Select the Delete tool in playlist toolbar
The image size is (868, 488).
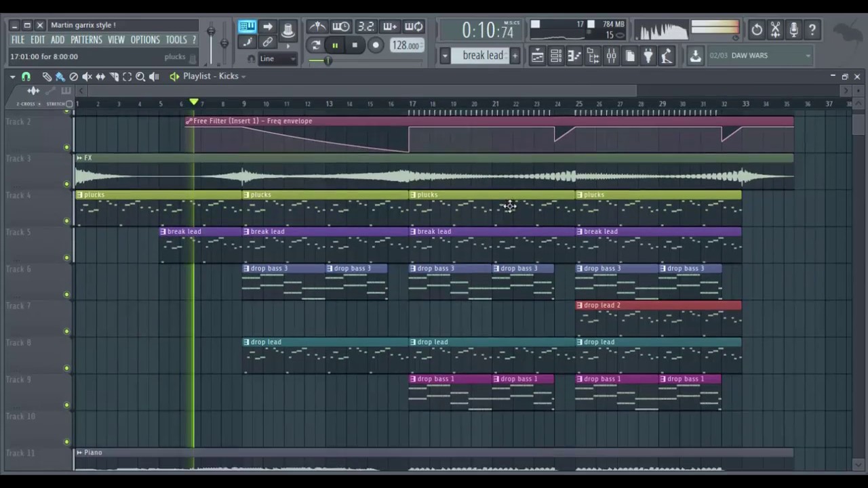point(74,77)
